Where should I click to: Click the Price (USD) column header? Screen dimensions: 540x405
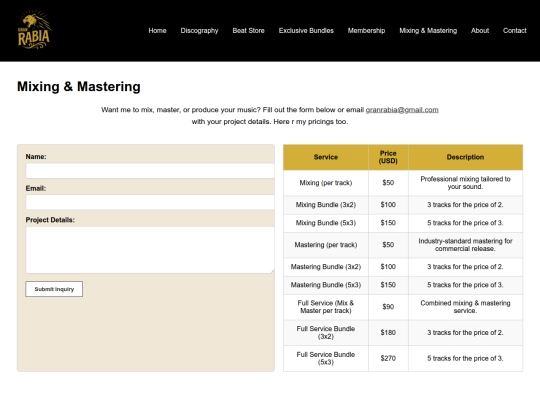pos(388,157)
